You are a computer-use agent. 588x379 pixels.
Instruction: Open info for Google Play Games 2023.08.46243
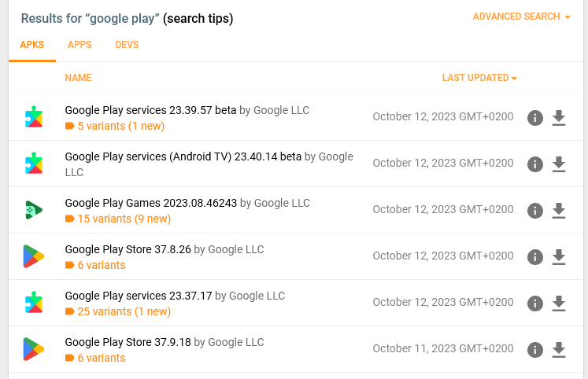click(534, 211)
